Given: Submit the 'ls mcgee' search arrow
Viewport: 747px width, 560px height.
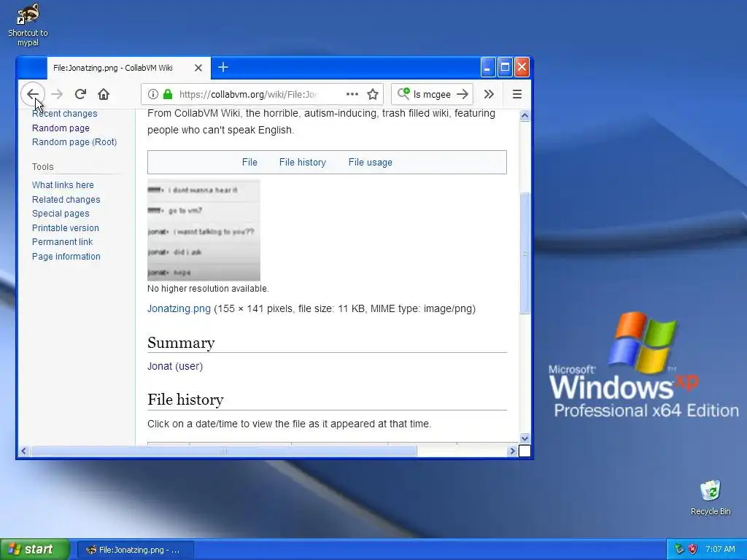Looking at the screenshot, I should click(x=462, y=94).
